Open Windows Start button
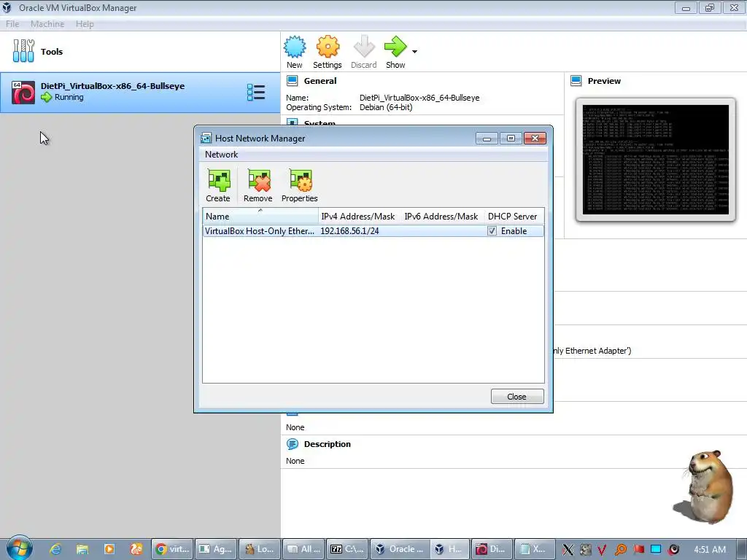747x560 pixels. [20, 548]
